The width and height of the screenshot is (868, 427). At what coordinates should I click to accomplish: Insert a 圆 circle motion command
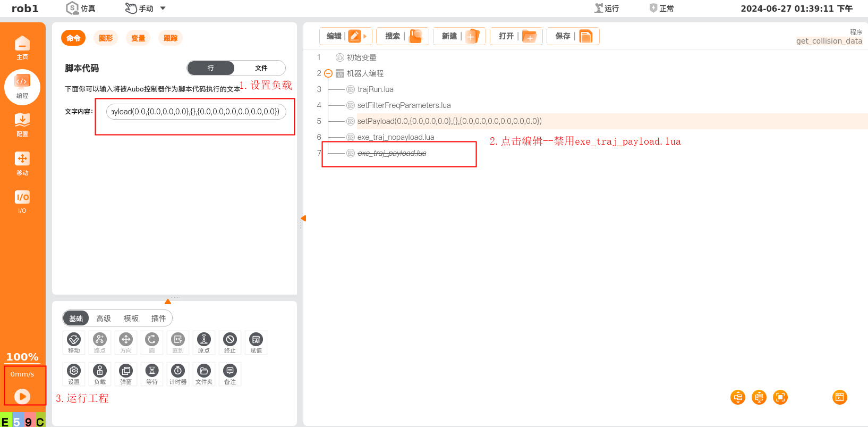click(152, 342)
